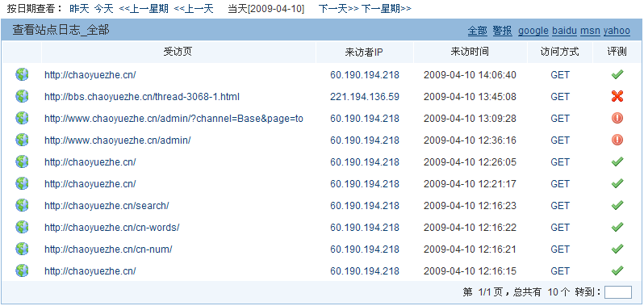Click the 查看站点日志_全部 panel title
Image resolution: width=644 pixels, height=306 pixels.
(61, 30)
